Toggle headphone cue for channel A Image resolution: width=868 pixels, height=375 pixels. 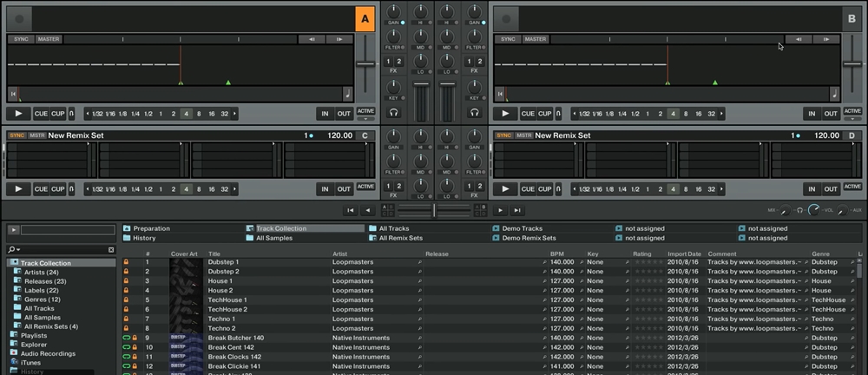tap(393, 113)
